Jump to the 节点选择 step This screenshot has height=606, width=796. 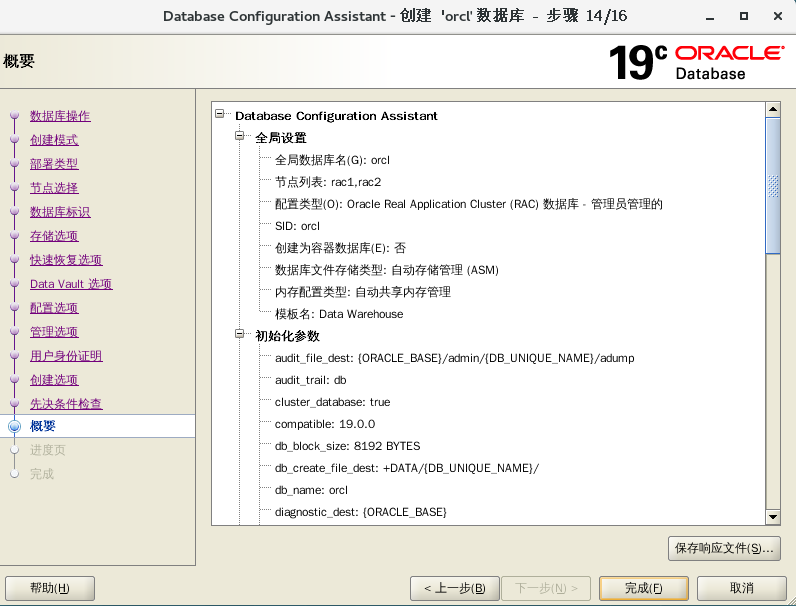[x=54, y=188]
